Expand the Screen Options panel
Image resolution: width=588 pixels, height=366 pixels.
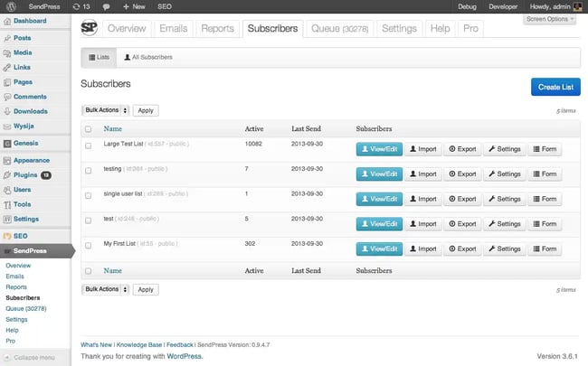pyautogui.click(x=549, y=19)
